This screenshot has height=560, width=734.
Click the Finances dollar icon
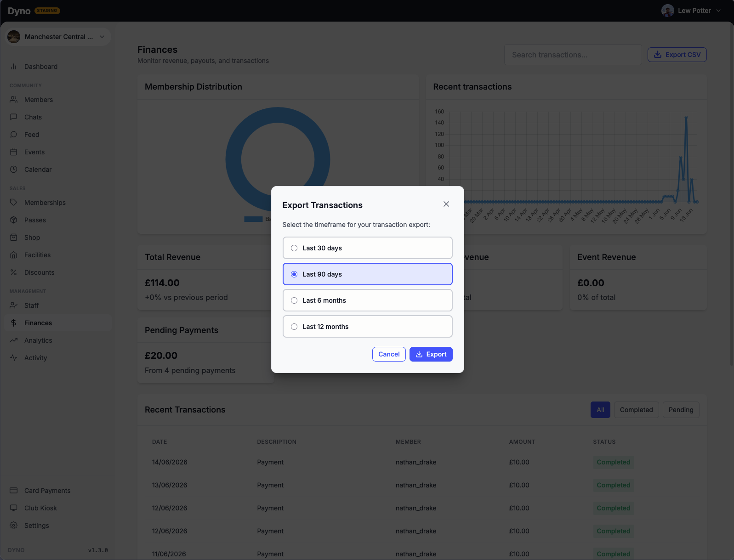(14, 323)
